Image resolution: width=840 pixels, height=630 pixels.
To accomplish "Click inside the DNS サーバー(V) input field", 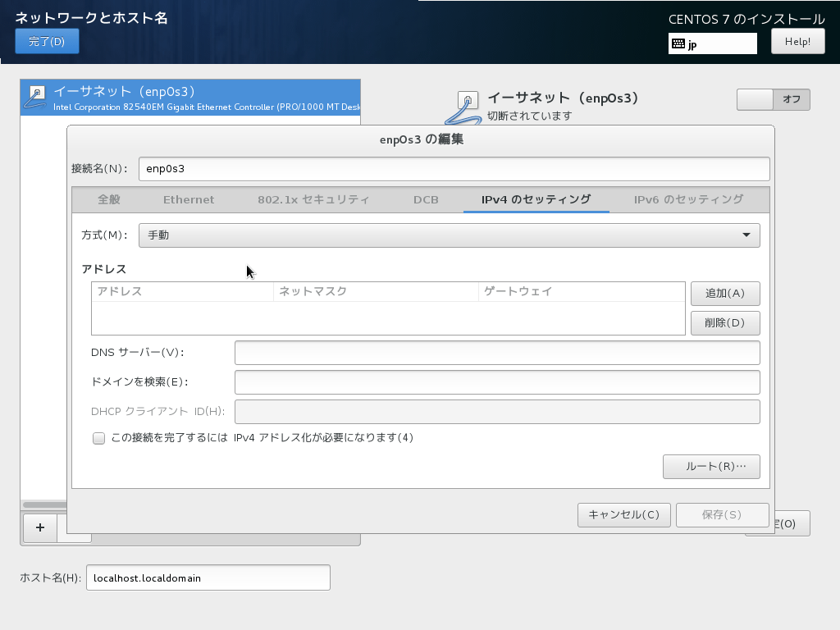I will pyautogui.click(x=496, y=353).
